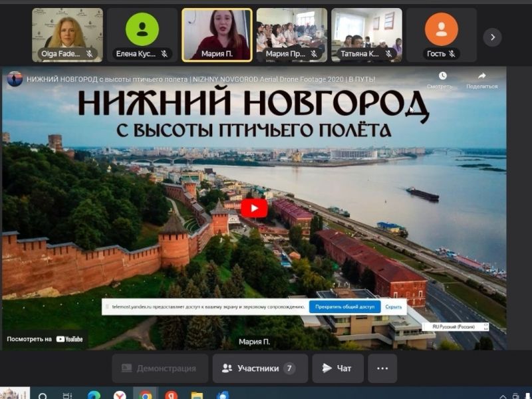Click the YouTube Share arrow icon
This screenshot has width=532, height=399.
pyautogui.click(x=481, y=76)
